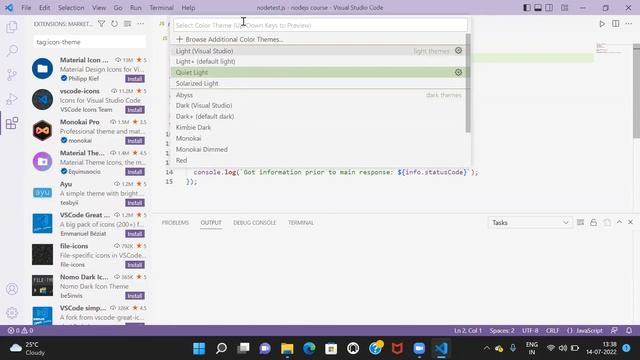Switch to the TERMINAL panel tab
This screenshot has width=640, height=360.
pyautogui.click(x=301, y=222)
